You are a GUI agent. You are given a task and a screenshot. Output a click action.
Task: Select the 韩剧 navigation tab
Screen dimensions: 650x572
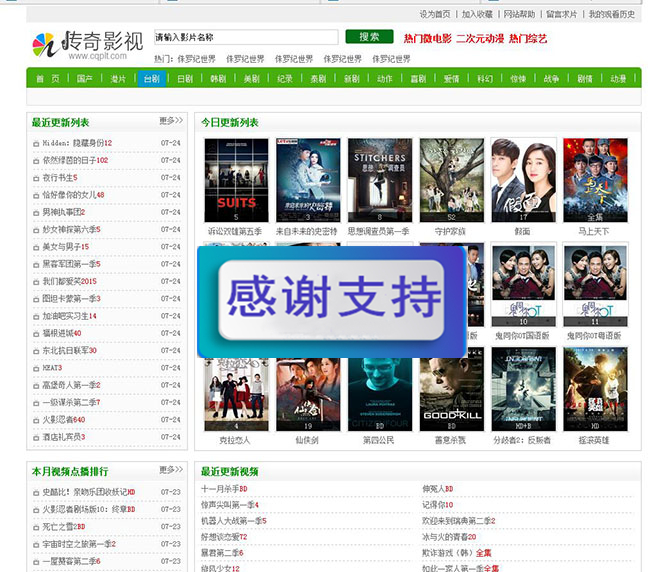click(x=218, y=78)
